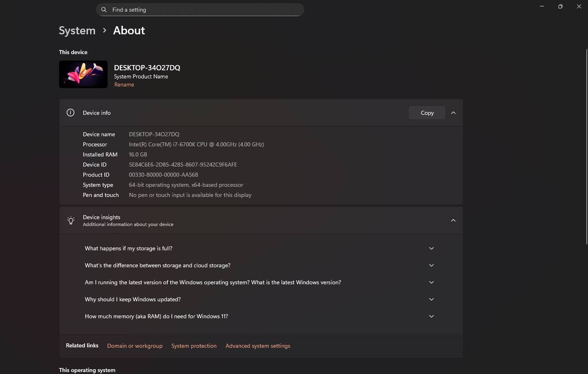The image size is (588, 374).
Task: Collapse the Device insights section
Action: (x=453, y=221)
